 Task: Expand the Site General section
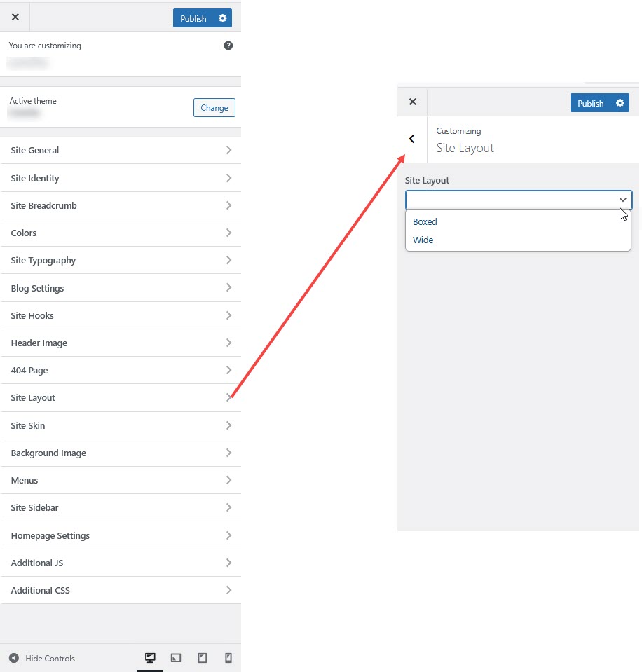click(x=121, y=150)
